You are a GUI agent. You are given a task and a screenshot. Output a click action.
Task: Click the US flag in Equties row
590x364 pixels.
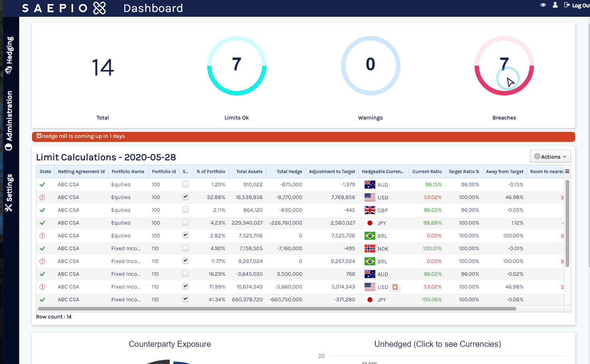(x=370, y=197)
